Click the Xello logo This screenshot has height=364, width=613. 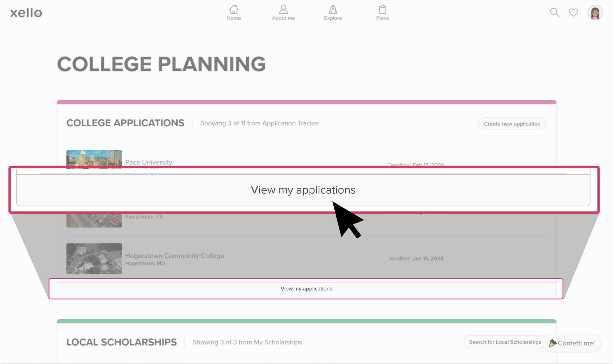(x=26, y=13)
